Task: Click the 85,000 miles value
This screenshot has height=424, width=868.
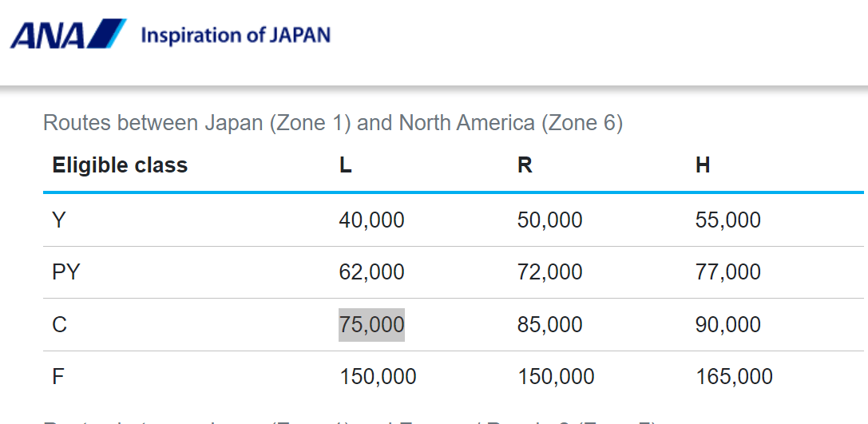Action: point(549,325)
